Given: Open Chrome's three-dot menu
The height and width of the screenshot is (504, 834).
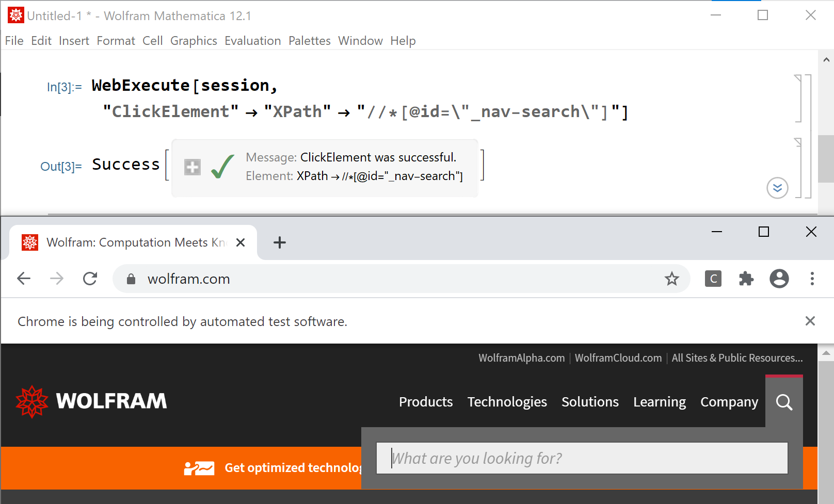Looking at the screenshot, I should (x=812, y=279).
